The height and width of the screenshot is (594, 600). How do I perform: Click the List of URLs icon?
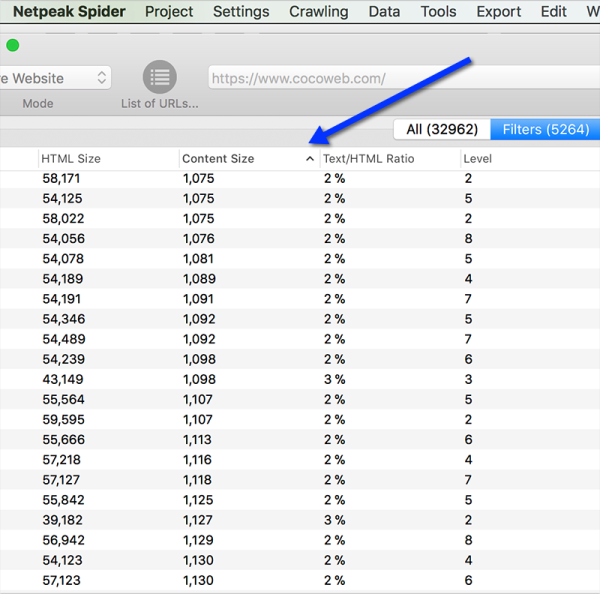[159, 77]
